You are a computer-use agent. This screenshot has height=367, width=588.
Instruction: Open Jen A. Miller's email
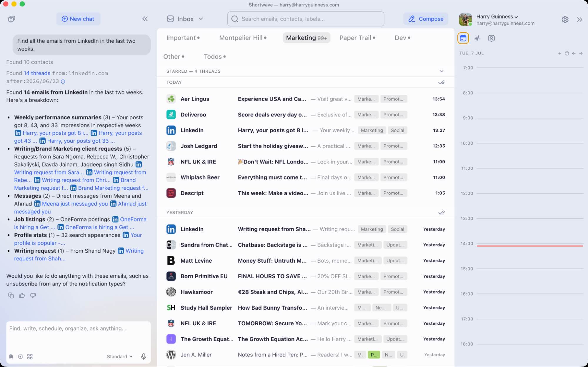tap(306, 355)
